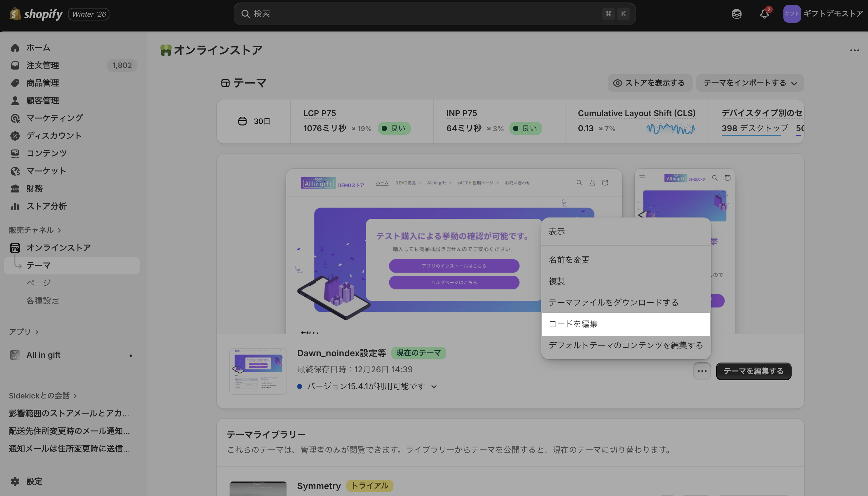The width and height of the screenshot is (868, 496).
Task: Open マーケティング marketing in sidebar
Action: (x=54, y=118)
